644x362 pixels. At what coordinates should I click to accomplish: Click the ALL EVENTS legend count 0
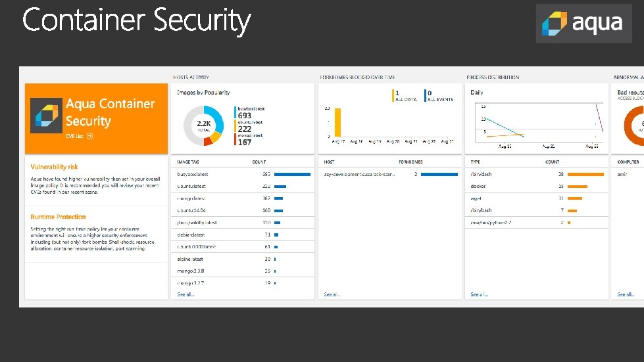(430, 93)
